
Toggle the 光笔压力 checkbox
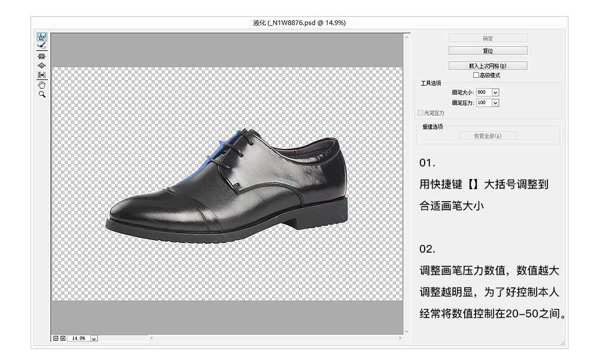[419, 112]
